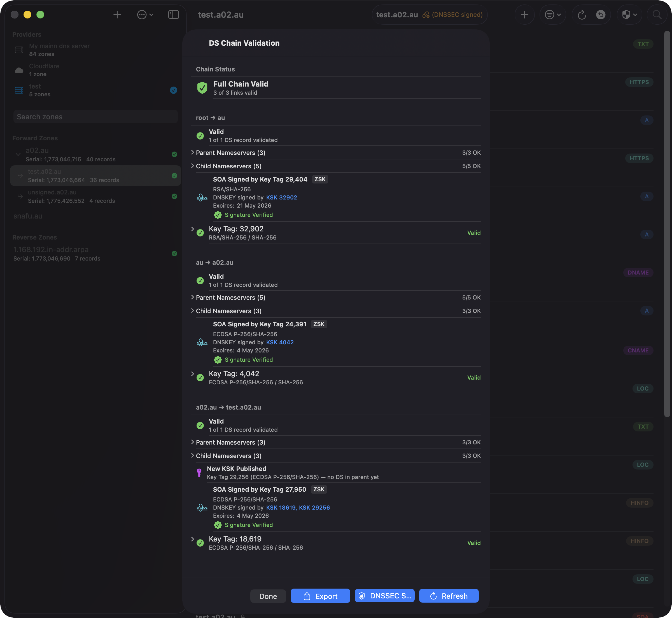Click the green check beside root → au Valid
The width and height of the screenshot is (672, 618).
coord(200,136)
